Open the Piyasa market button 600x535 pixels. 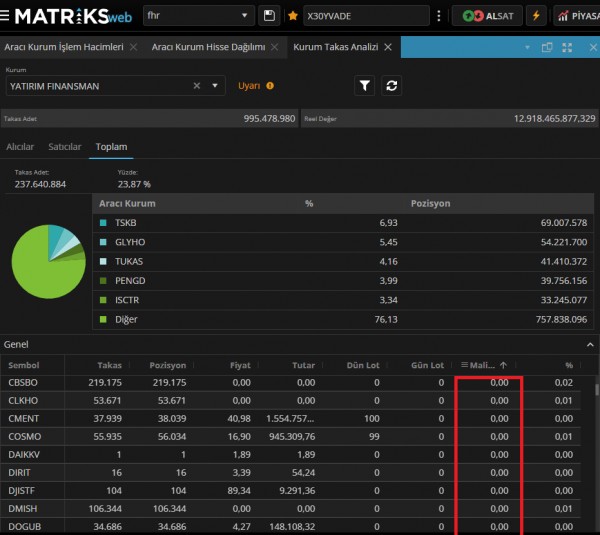(x=577, y=16)
